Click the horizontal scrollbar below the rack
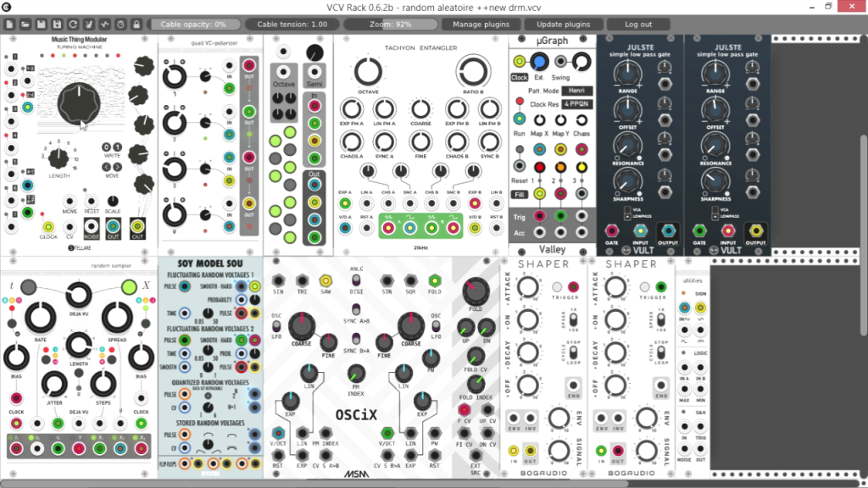The image size is (868, 488). pos(315,484)
